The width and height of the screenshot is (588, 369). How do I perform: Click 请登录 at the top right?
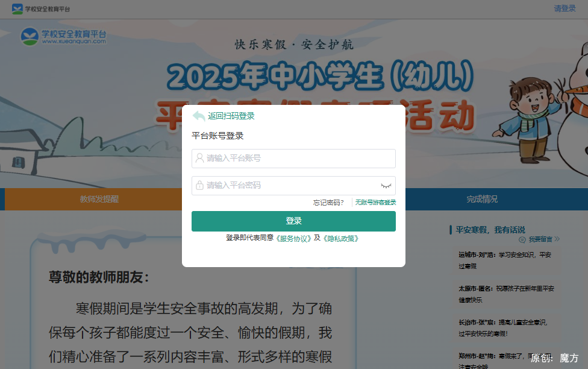point(565,8)
